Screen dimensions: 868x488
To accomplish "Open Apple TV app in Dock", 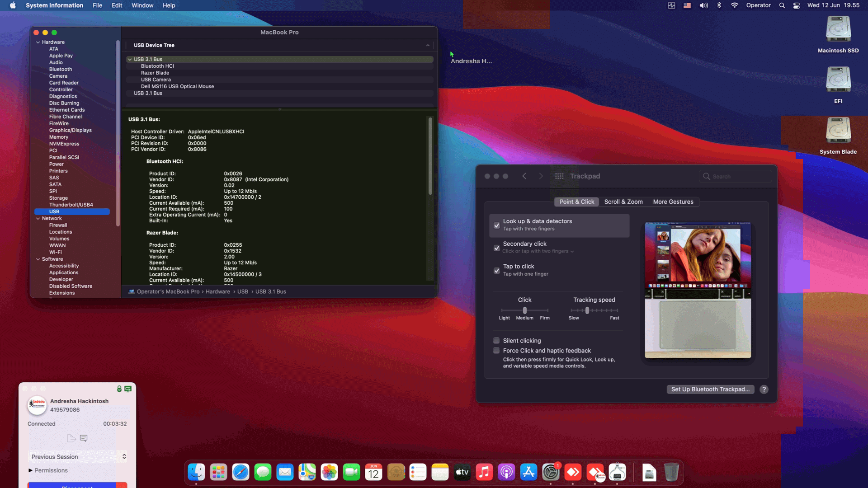I will (x=462, y=473).
